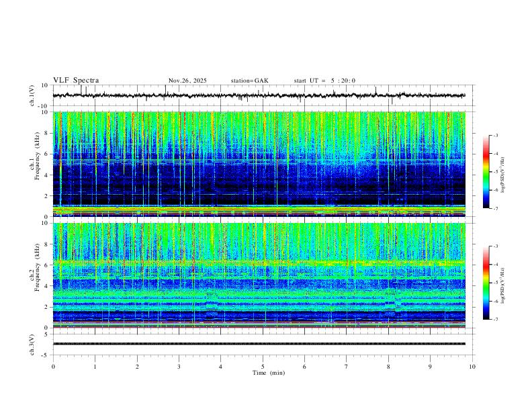Click the "-5" tick of ch.3(V) axis
The height and width of the screenshot is (411, 532).
[45, 355]
